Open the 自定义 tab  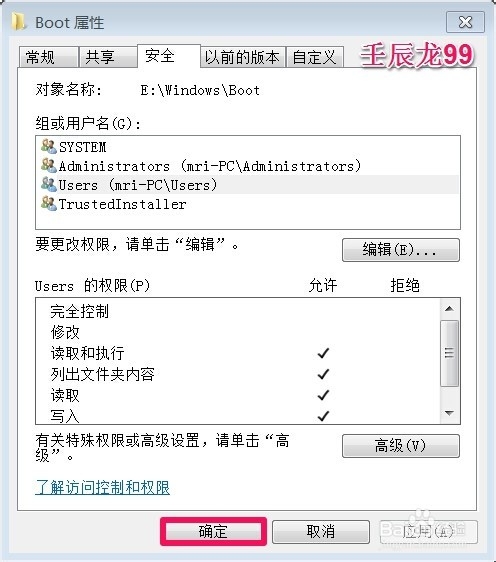[315, 57]
